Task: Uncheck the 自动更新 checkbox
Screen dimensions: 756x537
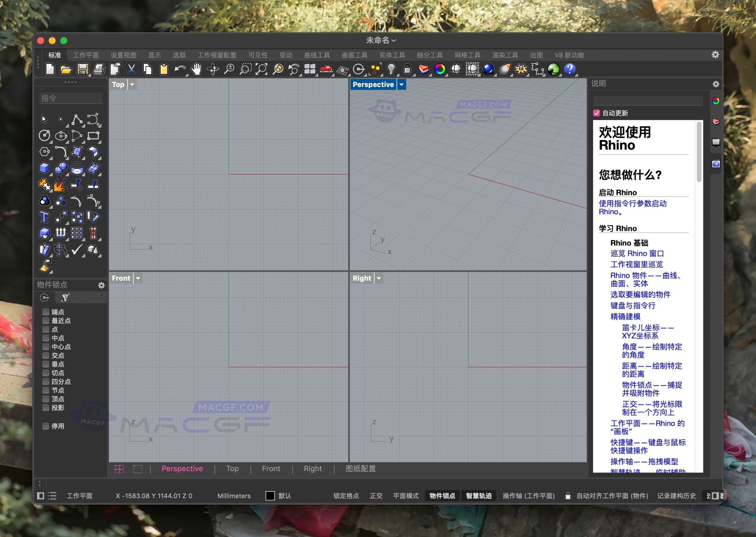Action: point(596,113)
